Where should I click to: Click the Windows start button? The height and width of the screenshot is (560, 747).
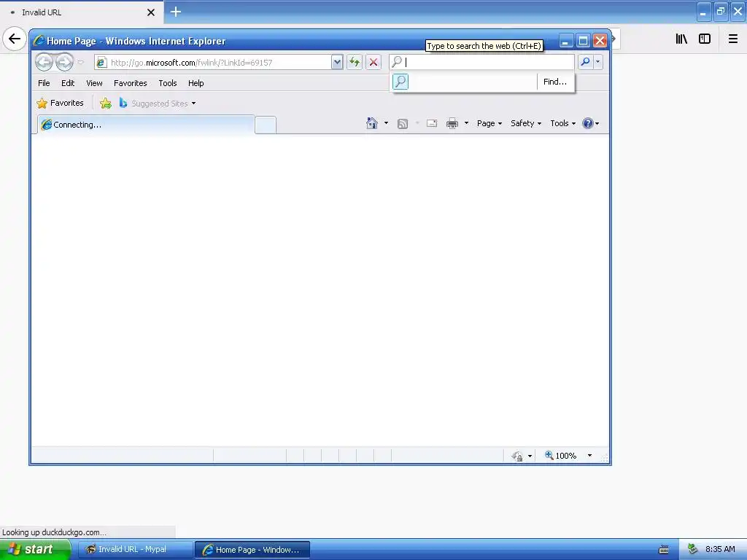pos(35,550)
